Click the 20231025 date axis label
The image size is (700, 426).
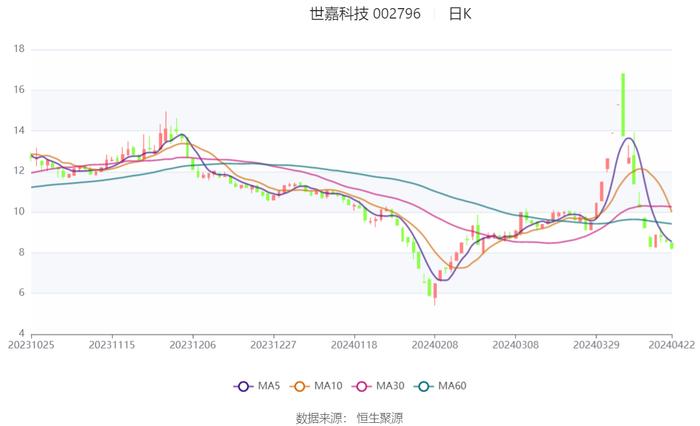coord(31,345)
